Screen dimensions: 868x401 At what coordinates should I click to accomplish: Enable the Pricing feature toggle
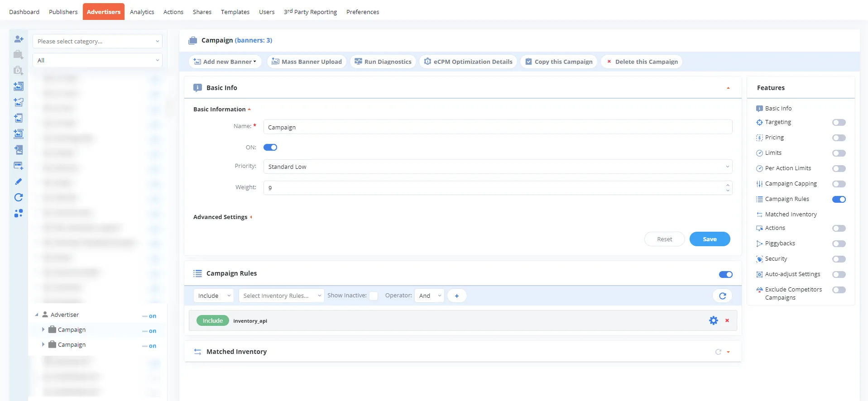(x=839, y=138)
